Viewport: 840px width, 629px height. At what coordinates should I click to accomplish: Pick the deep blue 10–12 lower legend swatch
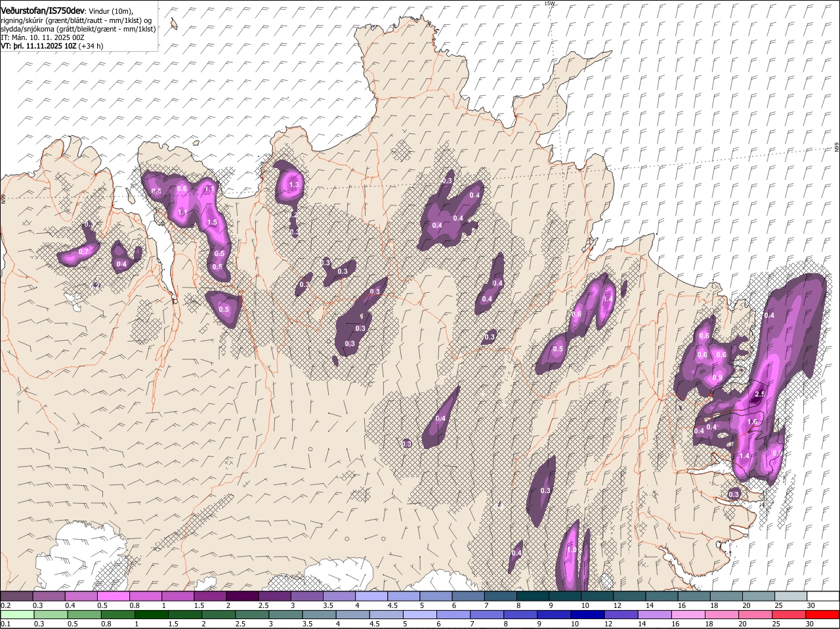(587, 615)
